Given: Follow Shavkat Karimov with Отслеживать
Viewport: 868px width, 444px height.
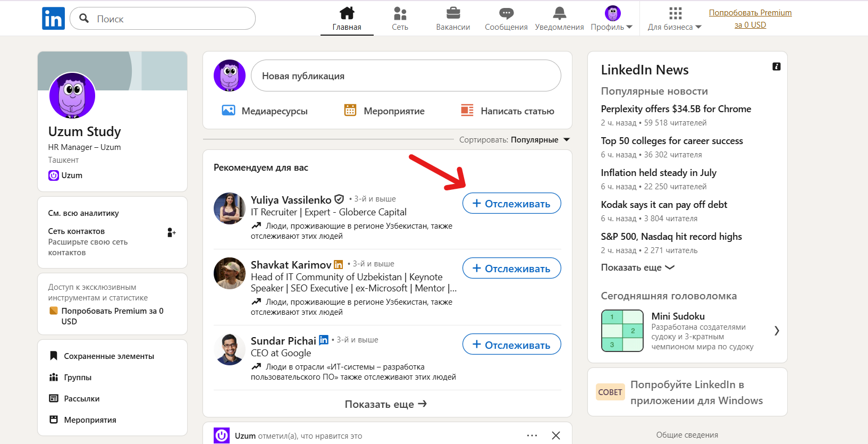Looking at the screenshot, I should tap(511, 268).
